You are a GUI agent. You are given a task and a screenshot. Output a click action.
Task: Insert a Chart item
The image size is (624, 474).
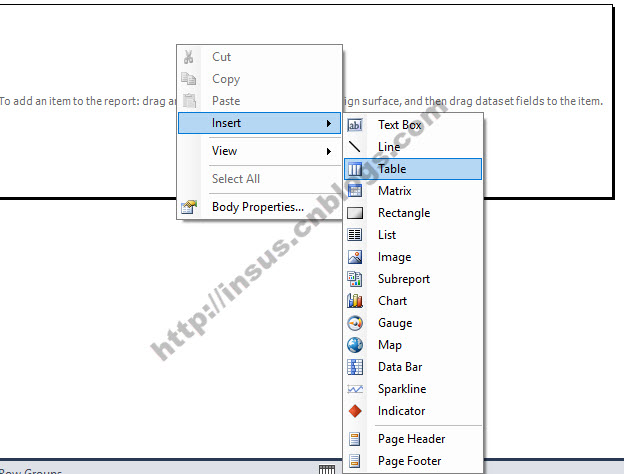click(413, 301)
